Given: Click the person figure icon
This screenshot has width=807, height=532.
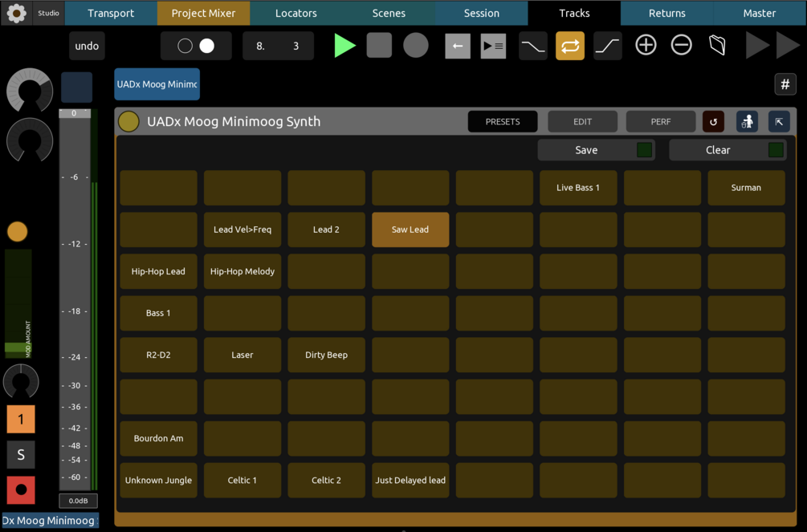Looking at the screenshot, I should point(747,122).
